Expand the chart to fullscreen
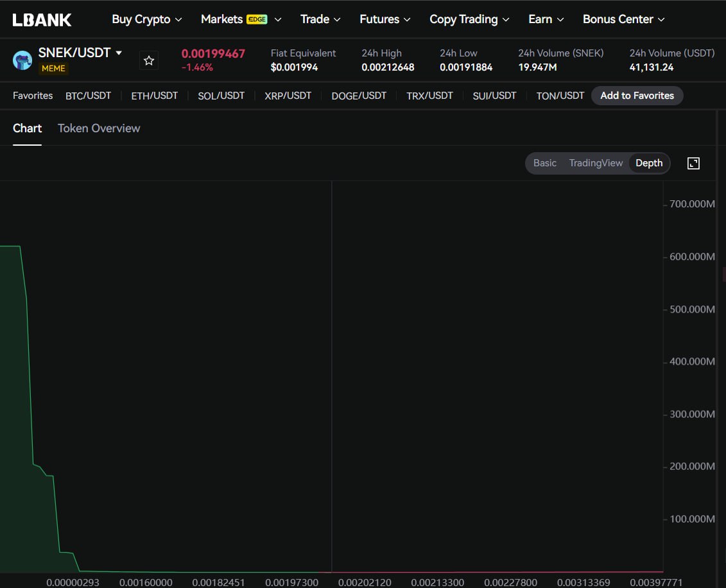The width and height of the screenshot is (726, 588). pos(693,163)
